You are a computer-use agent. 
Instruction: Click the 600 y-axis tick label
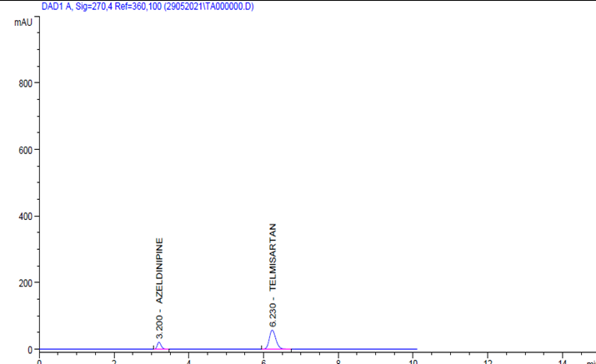point(26,151)
